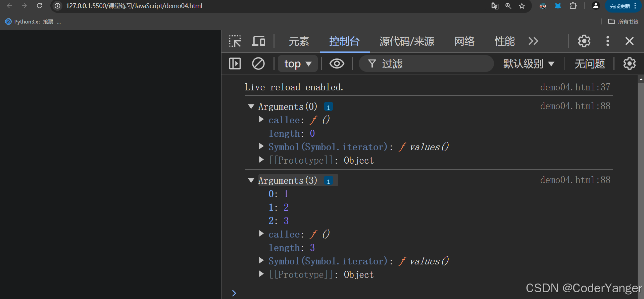
Task: Toggle the console sidebar panel icon
Action: click(x=235, y=63)
